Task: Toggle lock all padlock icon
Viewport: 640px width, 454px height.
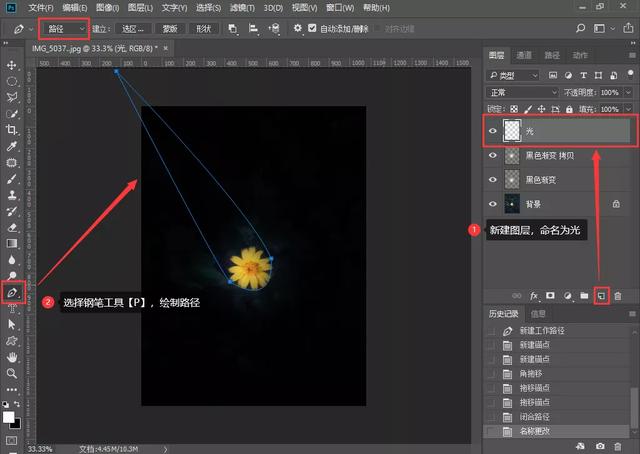Action: pyautogui.click(x=569, y=109)
